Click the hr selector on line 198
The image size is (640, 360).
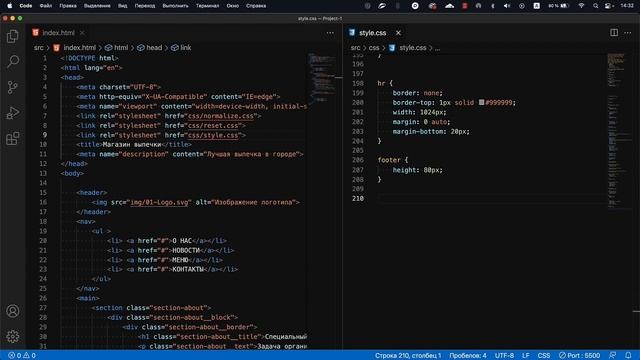(381, 83)
